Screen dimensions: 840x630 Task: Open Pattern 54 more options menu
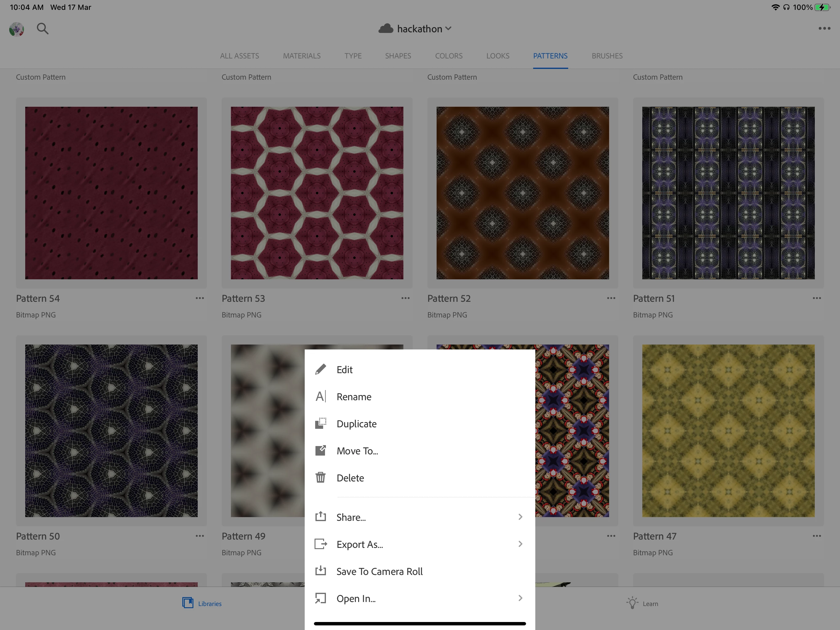tap(200, 298)
